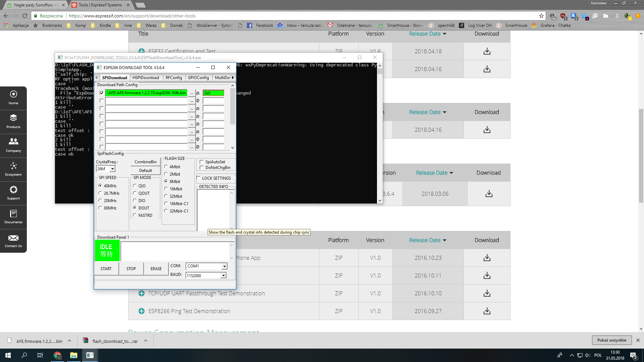Download the ZIP released 2016.10.23

(x=487, y=258)
